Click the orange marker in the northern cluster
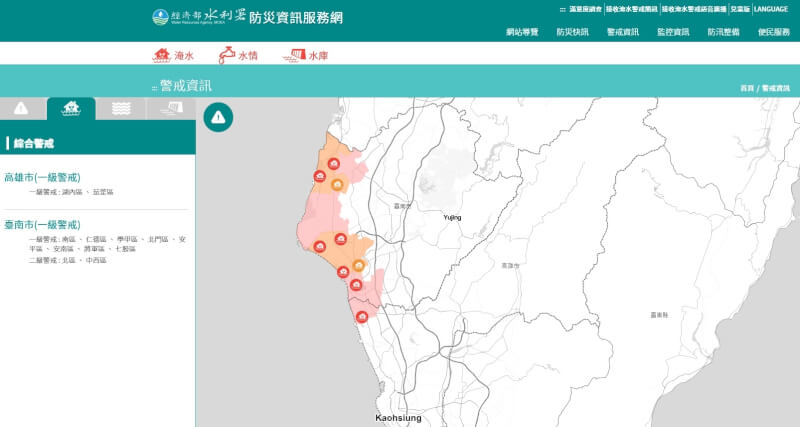 click(337, 184)
